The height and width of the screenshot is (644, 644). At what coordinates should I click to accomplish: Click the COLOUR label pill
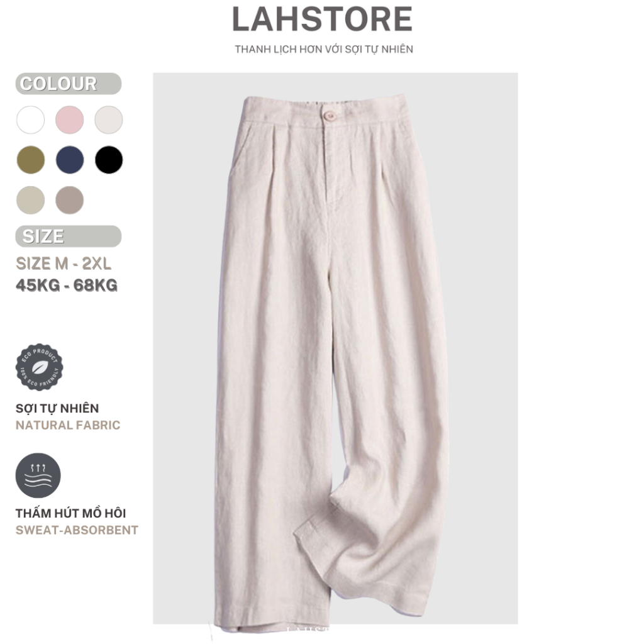68,84
